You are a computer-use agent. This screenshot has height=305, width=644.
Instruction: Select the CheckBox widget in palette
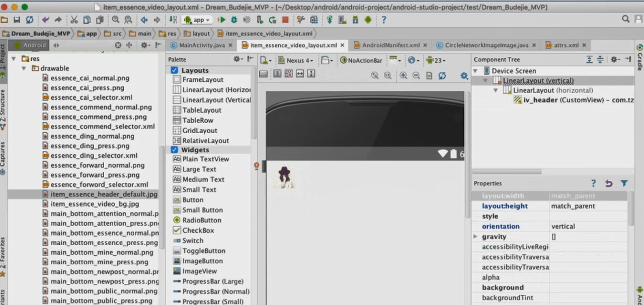click(198, 230)
